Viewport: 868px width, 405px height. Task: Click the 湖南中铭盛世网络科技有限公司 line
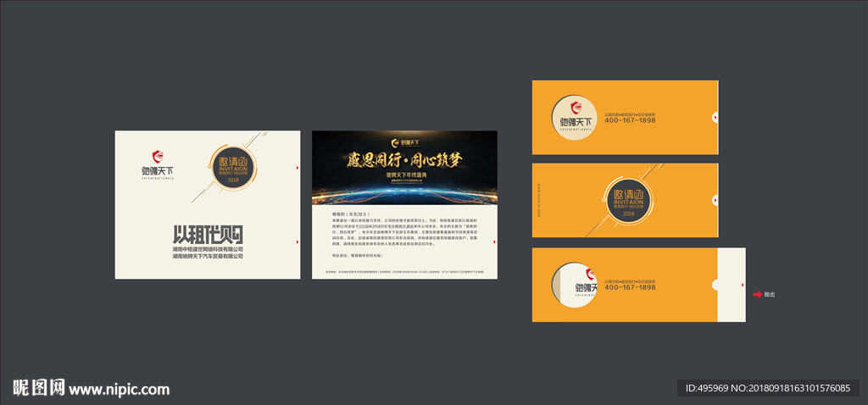[208, 250]
